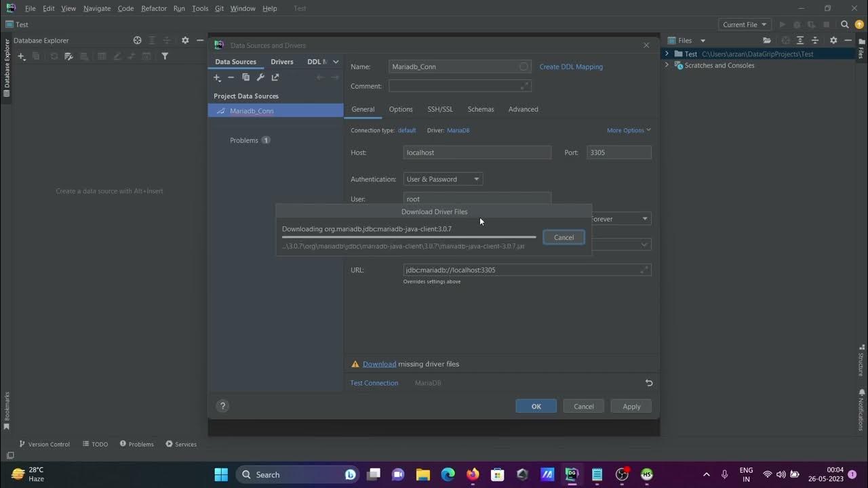Open the File menu
Image resolution: width=868 pixels, height=488 pixels.
31,8
